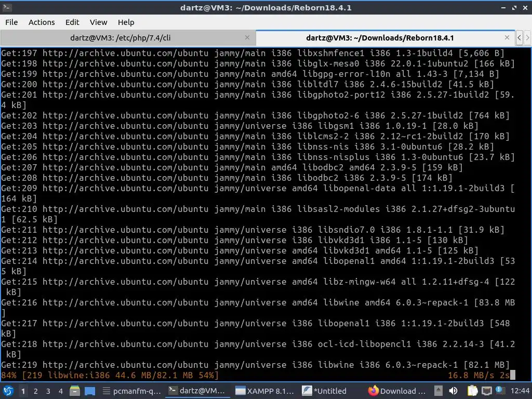Switch to virtual desktop 4
532x399 pixels.
[61, 391]
